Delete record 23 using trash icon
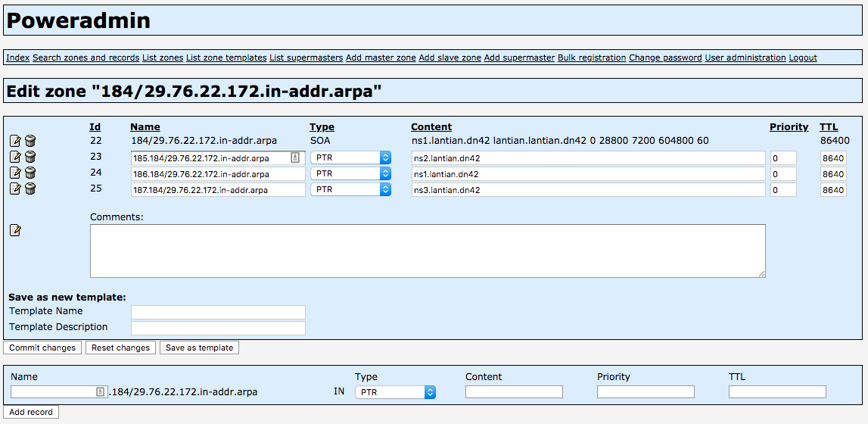 coord(30,157)
